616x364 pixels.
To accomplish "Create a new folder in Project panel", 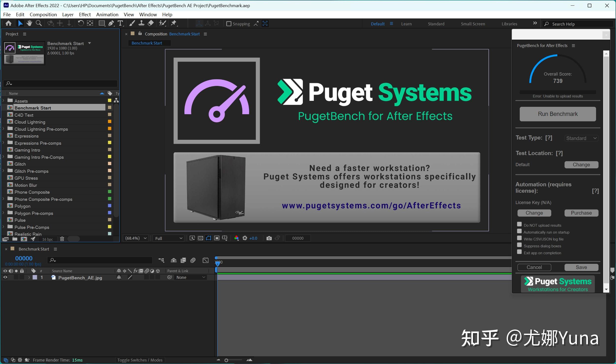I will point(15,239).
